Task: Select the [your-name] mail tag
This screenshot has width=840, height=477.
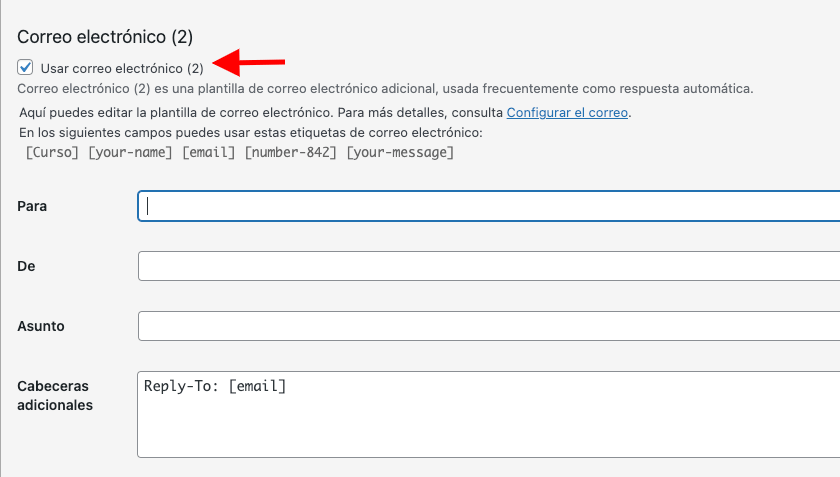Action: pyautogui.click(x=130, y=153)
